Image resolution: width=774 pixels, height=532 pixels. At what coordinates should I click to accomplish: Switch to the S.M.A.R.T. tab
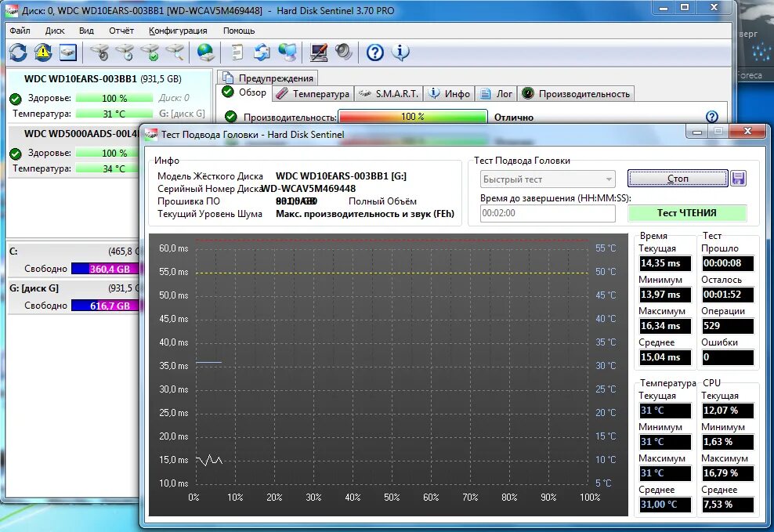389,94
